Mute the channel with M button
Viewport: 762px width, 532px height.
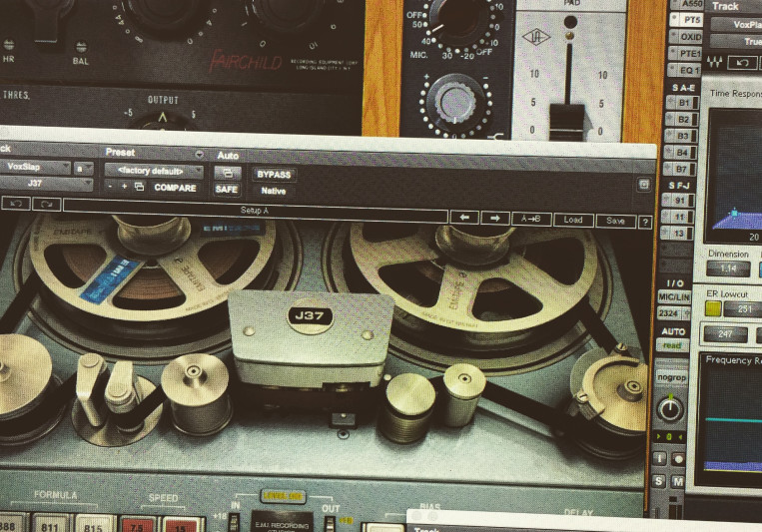(677, 482)
